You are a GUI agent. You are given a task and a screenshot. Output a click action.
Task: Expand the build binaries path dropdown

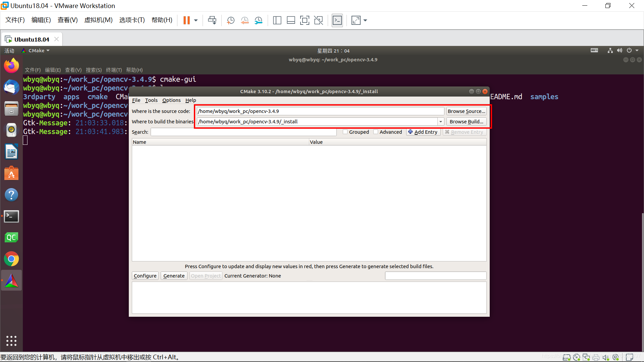click(x=441, y=122)
